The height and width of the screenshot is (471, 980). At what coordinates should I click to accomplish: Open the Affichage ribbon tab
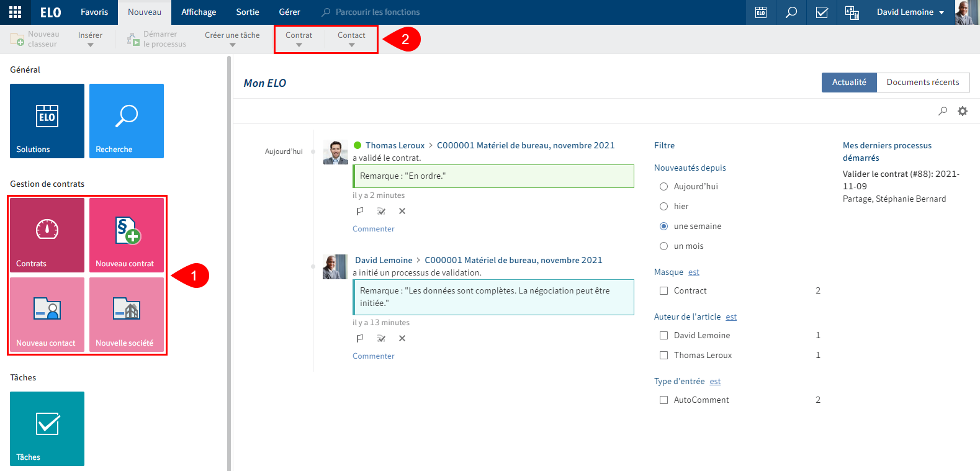199,12
